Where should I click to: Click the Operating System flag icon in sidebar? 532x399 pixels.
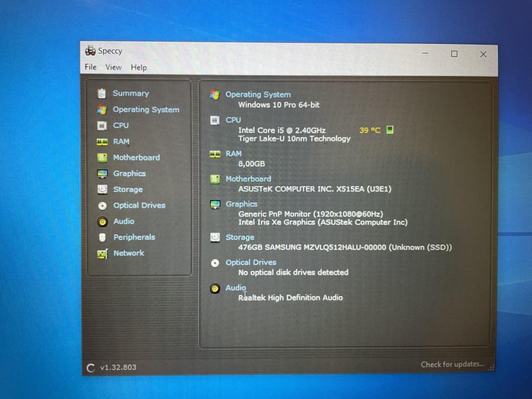102,109
